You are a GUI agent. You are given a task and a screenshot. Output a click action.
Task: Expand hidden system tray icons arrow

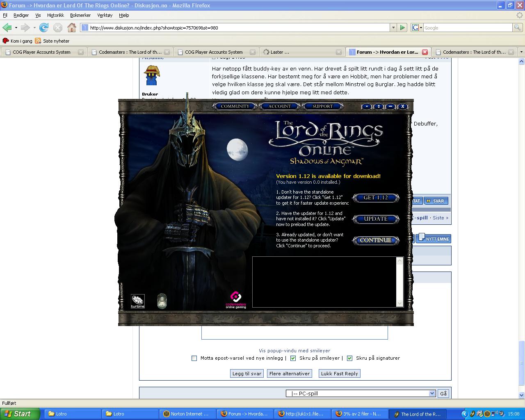tap(464, 414)
